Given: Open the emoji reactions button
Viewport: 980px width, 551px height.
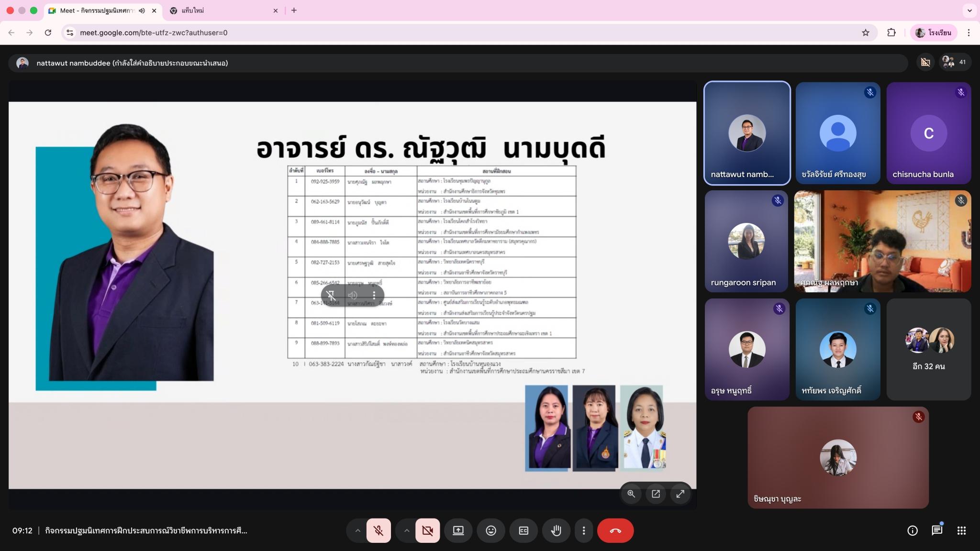Looking at the screenshot, I should (x=491, y=530).
